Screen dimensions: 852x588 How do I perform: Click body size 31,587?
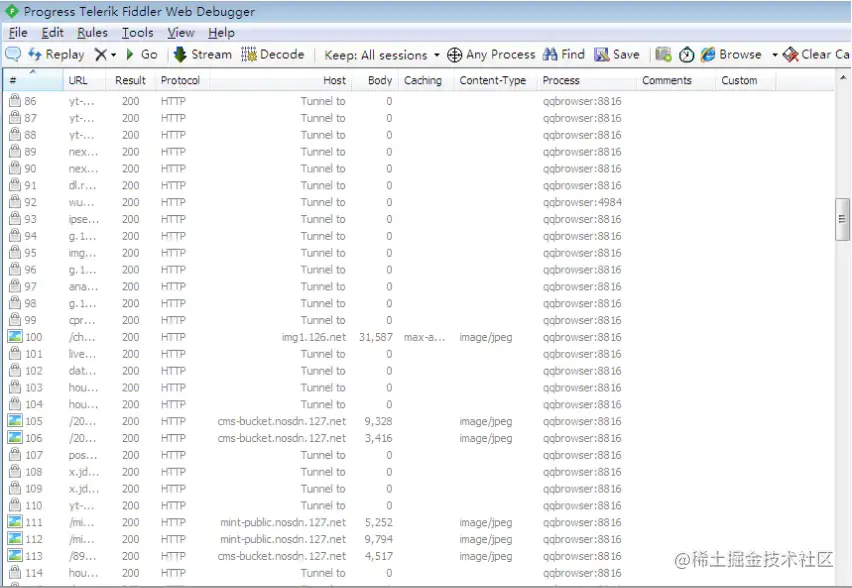(x=375, y=337)
